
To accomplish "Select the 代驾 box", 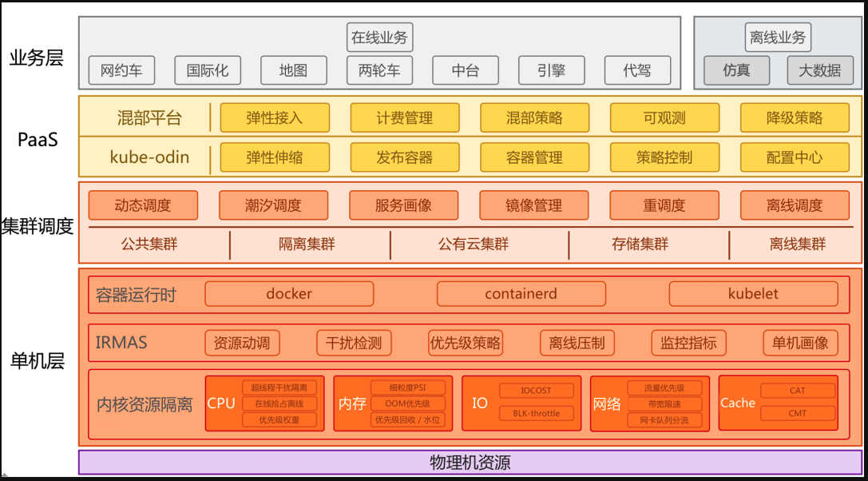I will (637, 70).
